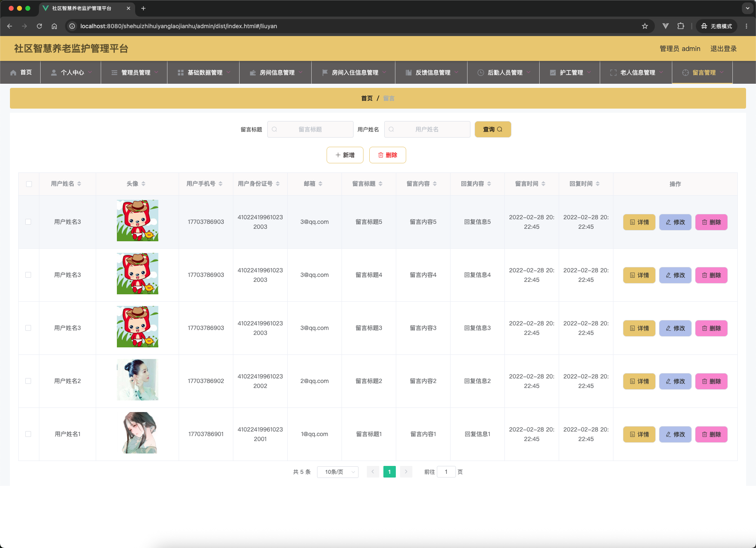This screenshot has height=548, width=756.
Task: Check the row with 留言标题4
Action: [x=28, y=275]
